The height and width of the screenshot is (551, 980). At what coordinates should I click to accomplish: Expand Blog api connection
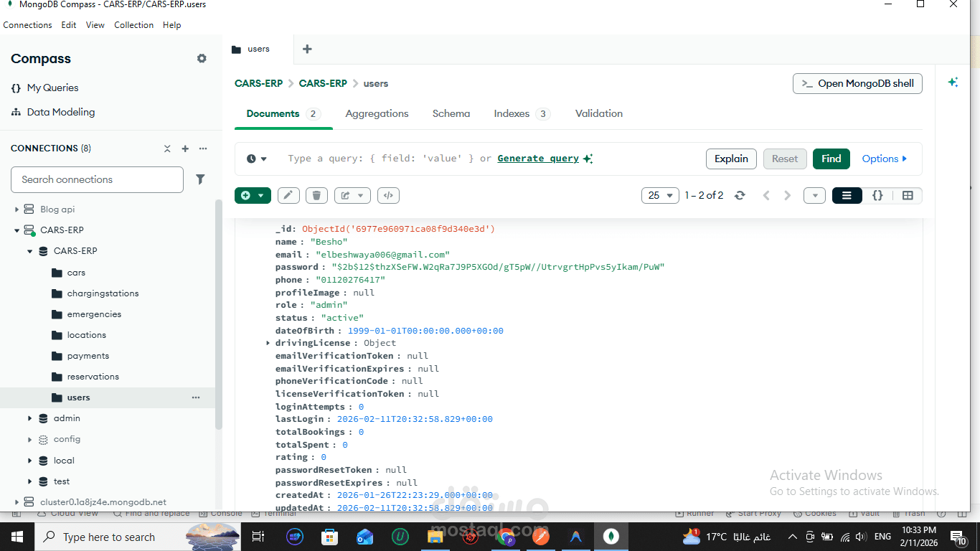point(17,209)
